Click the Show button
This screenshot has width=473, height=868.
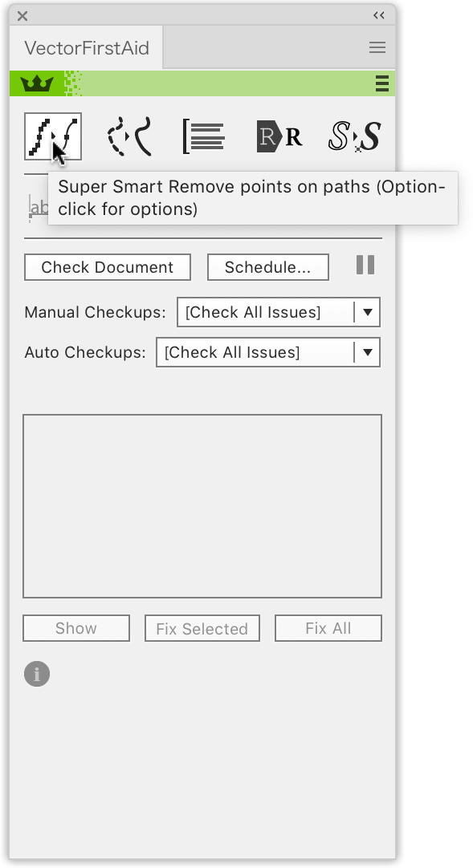(76, 628)
